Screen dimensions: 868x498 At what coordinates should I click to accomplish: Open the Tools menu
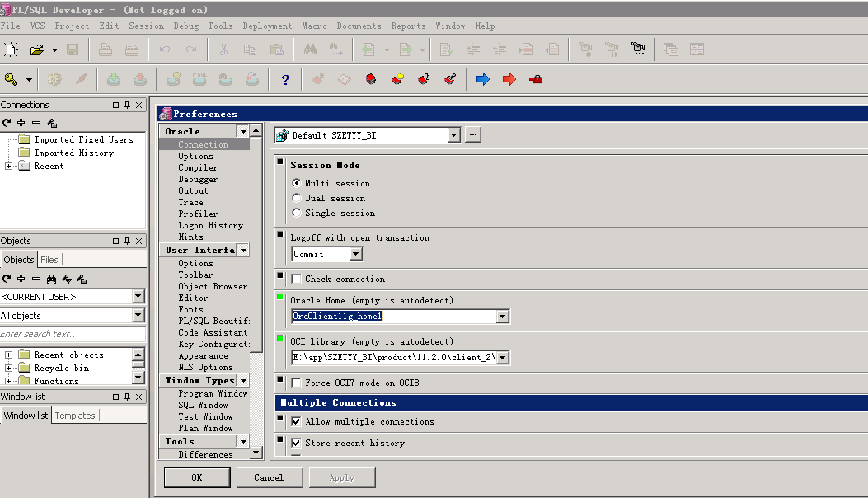(220, 26)
